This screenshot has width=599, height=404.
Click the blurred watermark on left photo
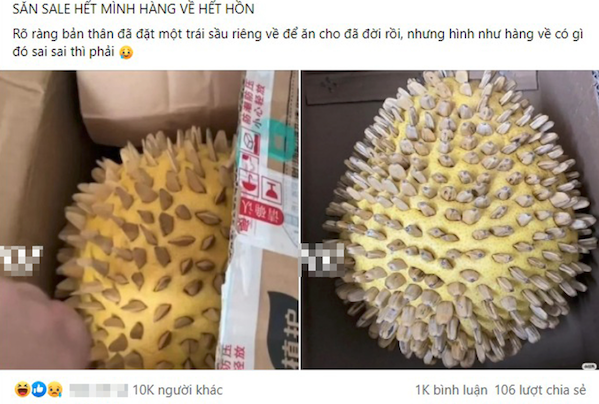21,260
